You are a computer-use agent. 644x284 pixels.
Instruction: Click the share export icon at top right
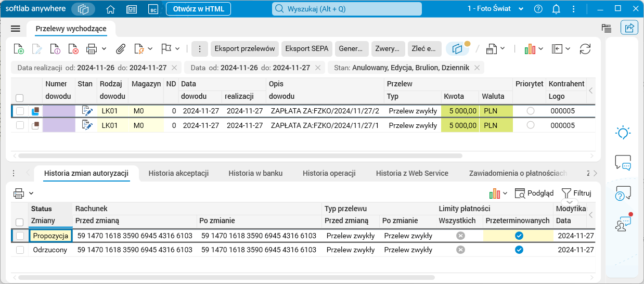pyautogui.click(x=629, y=28)
